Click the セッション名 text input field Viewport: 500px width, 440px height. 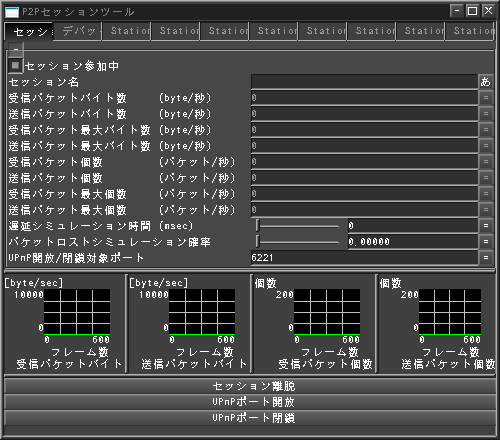[x=365, y=82]
